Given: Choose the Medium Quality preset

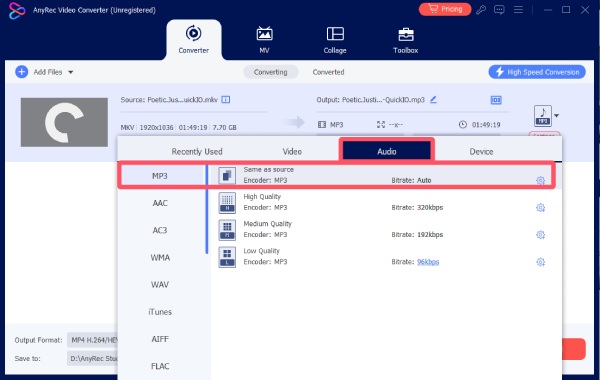Looking at the screenshot, I should [386, 229].
